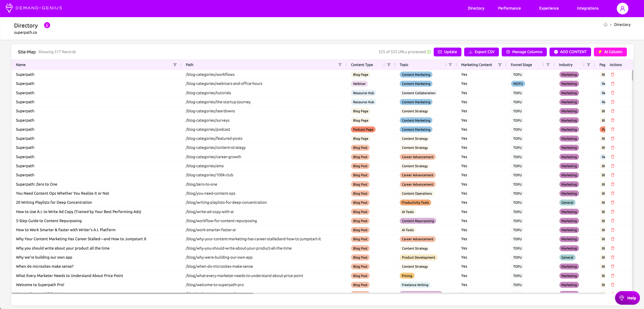
Task: Click the Pricing topic tag
Action: click(407, 276)
